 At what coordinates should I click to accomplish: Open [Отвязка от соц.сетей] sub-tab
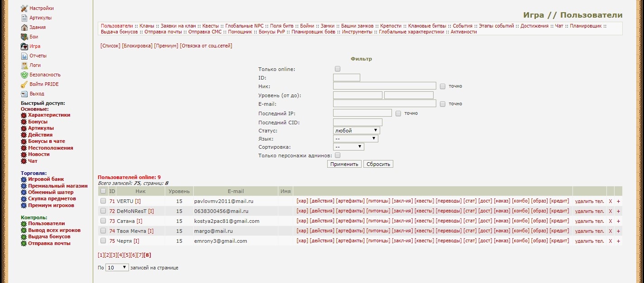[206, 46]
